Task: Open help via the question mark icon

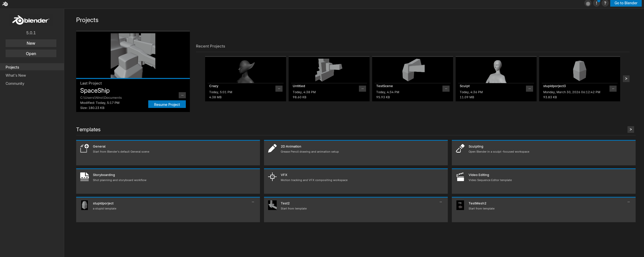Action: click(605, 3)
